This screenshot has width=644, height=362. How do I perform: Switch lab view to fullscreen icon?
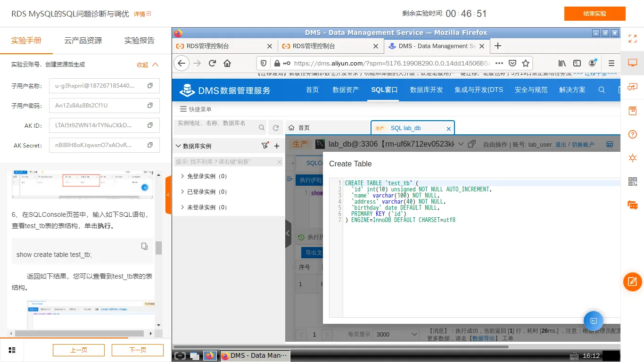coord(633,39)
